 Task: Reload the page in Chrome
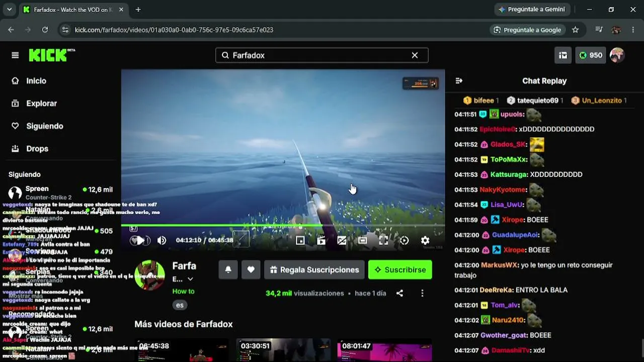pyautogui.click(x=45, y=30)
